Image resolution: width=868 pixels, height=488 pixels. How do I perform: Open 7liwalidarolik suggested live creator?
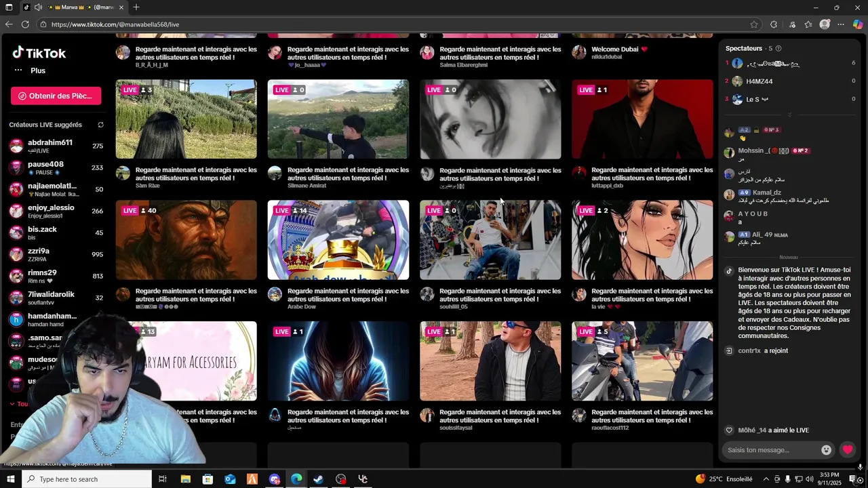tap(56, 298)
